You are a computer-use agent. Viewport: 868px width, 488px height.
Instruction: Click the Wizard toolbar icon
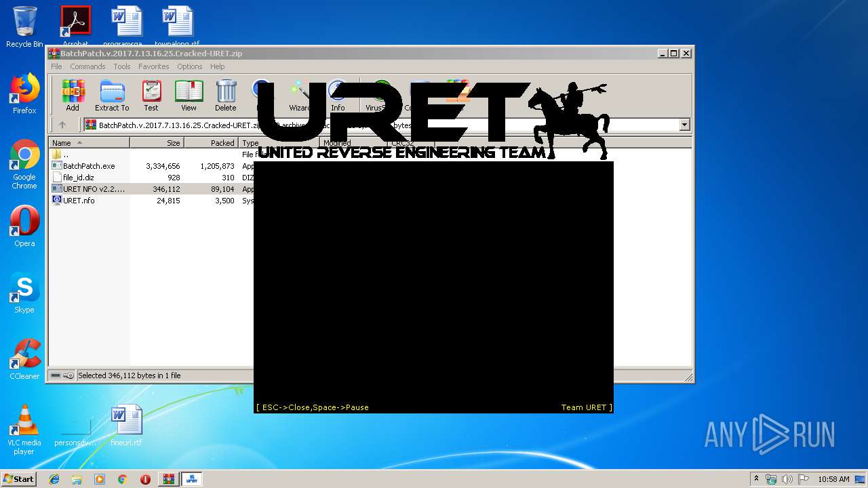299,95
